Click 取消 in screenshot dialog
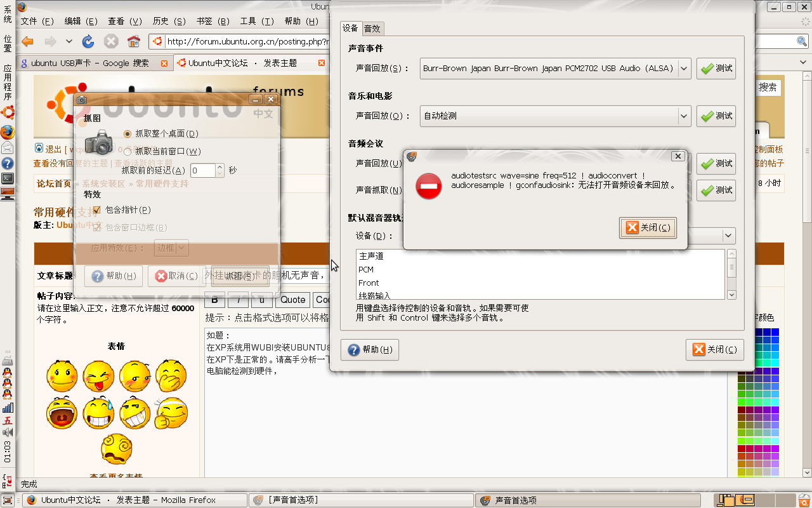 177,276
